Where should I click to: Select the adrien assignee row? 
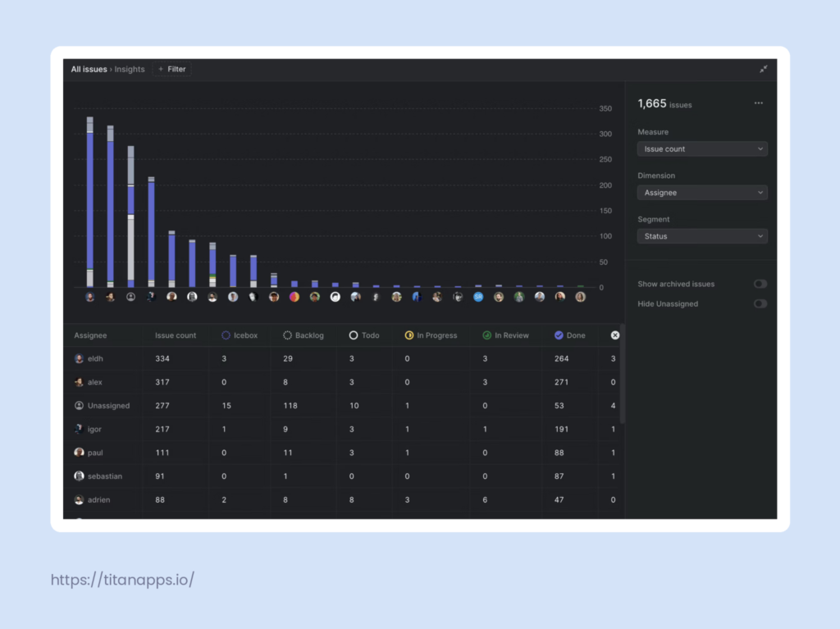click(343, 500)
